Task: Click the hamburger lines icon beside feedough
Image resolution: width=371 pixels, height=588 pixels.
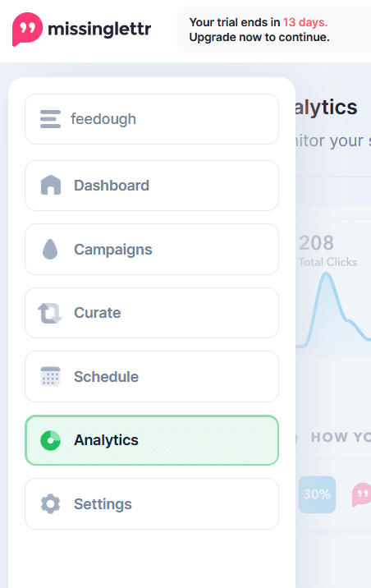Action: (50, 119)
